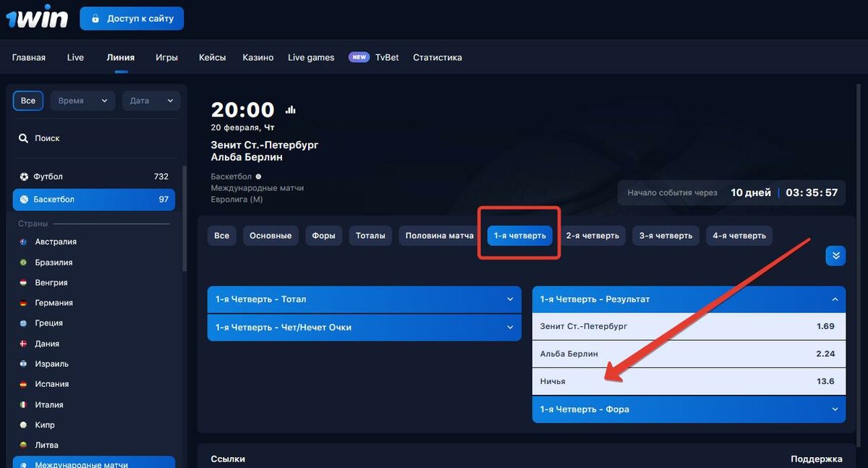Click the Греция flag icon

point(24,323)
